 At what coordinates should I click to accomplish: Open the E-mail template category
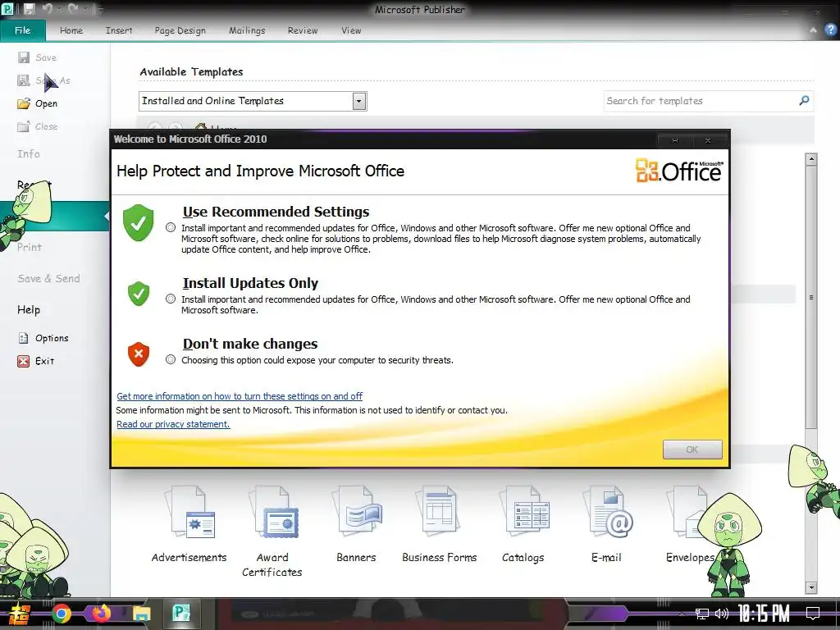tap(606, 524)
